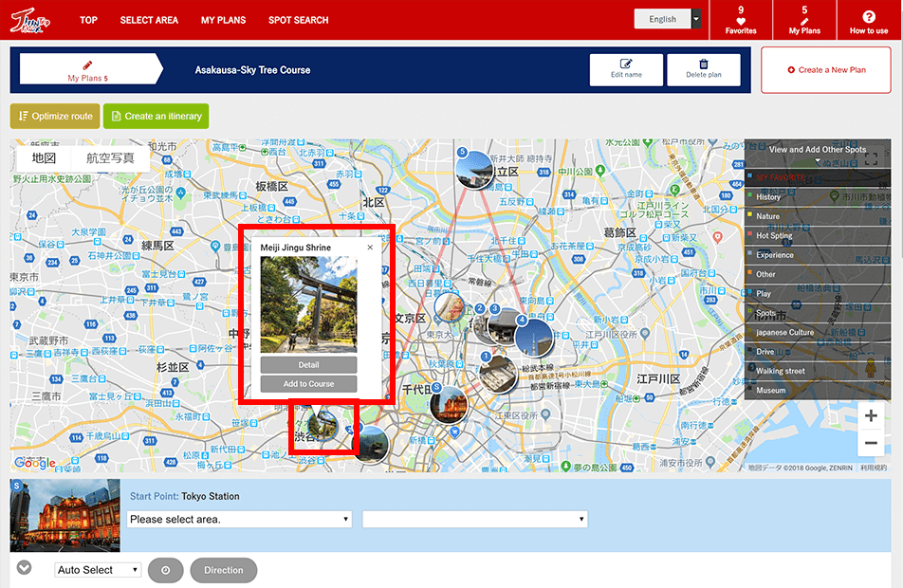Switch map to 地図 view
The image size is (903, 588).
coord(44,158)
